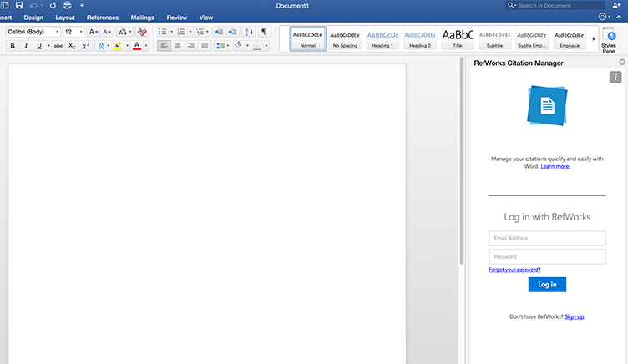Click the Undo arrow icon
The width and height of the screenshot is (628, 364).
(33, 6)
